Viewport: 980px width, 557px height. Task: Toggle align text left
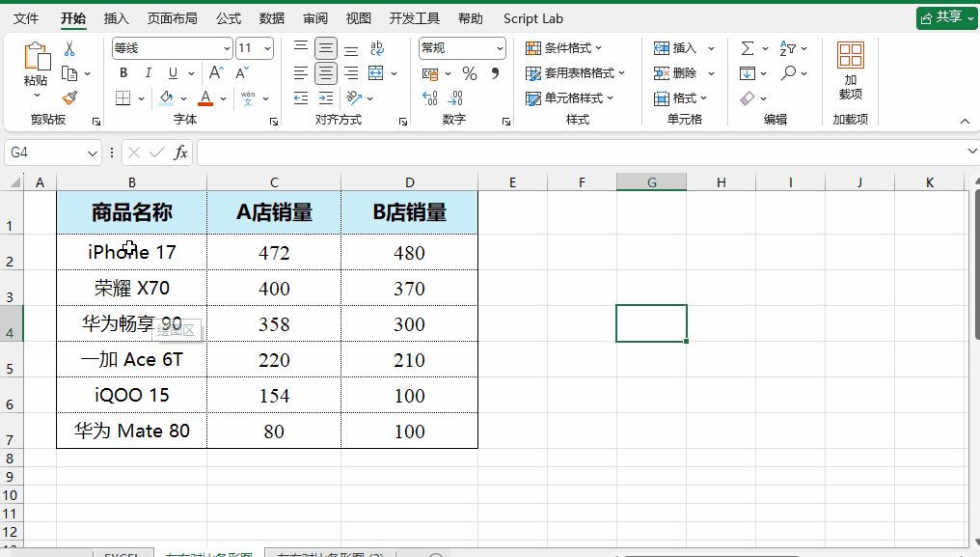301,73
